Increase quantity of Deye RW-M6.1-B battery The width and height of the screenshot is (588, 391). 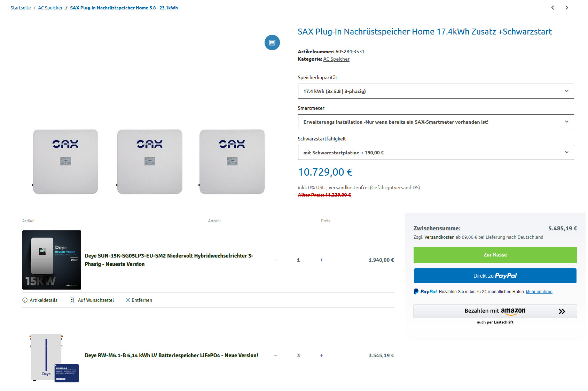[321, 355]
